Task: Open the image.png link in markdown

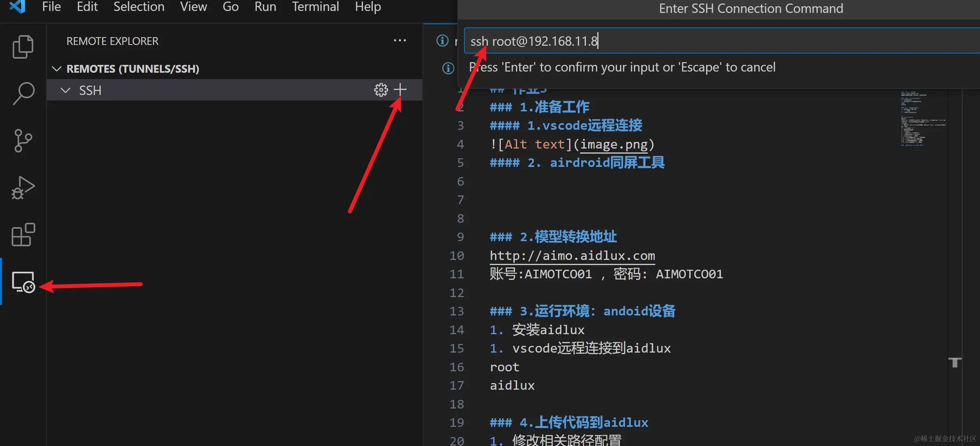Action: coord(613,144)
